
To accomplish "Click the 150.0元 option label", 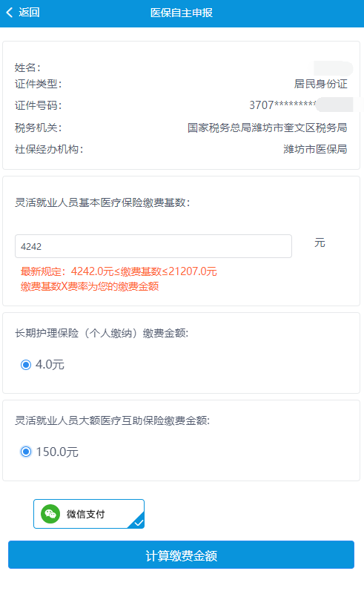I will (x=57, y=452).
